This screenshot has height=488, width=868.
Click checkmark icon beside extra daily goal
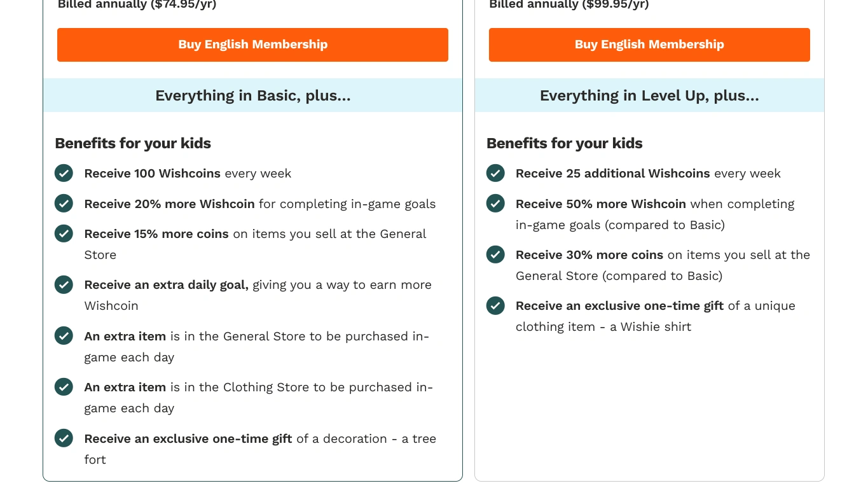tap(64, 284)
